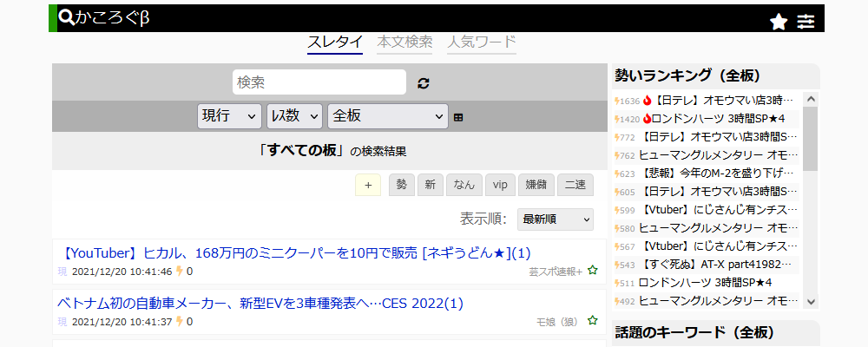Viewport: 868px width, 347px height.
Task: Choose the 二速 board shortcut
Action: click(x=575, y=186)
